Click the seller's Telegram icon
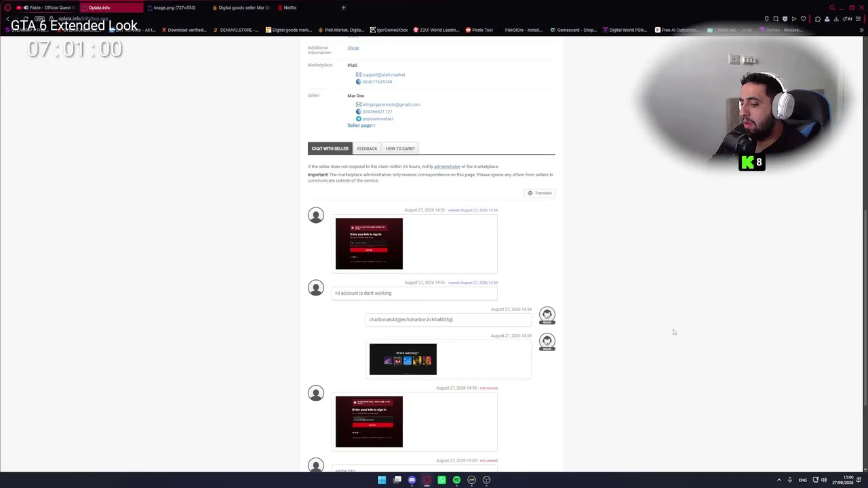868x488 pixels. [359, 119]
